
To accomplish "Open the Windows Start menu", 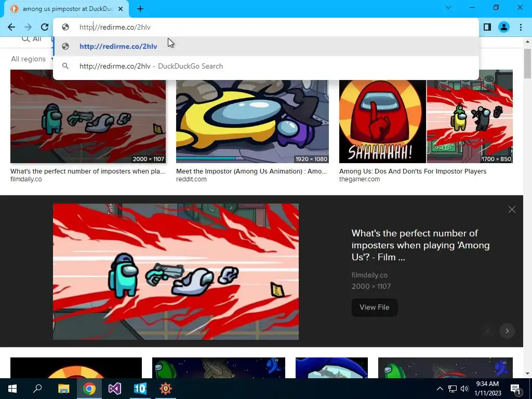I will coord(12,389).
